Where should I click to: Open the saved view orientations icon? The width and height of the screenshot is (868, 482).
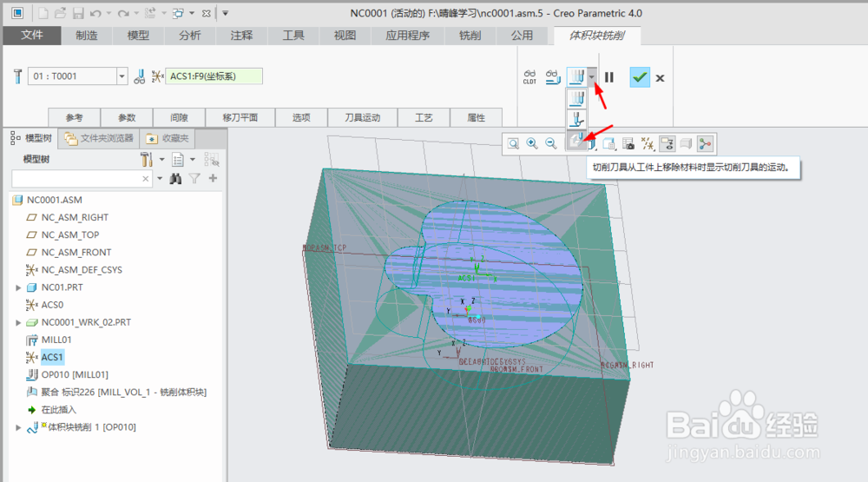[609, 144]
